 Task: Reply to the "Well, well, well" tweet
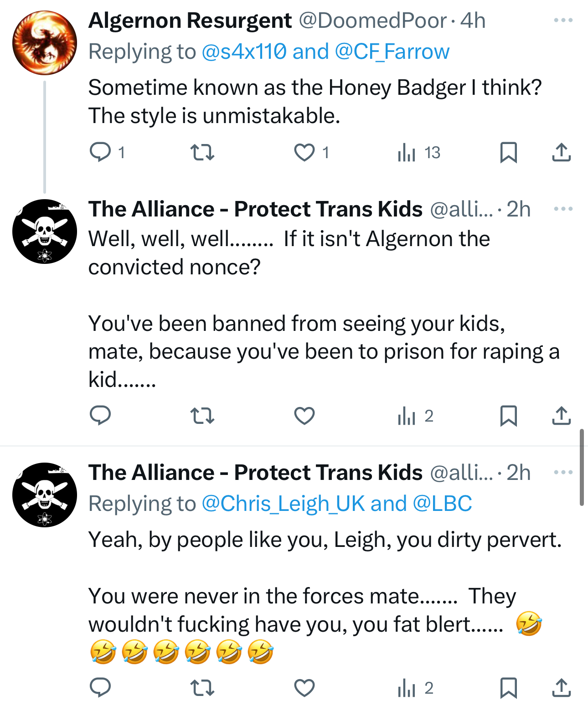[x=100, y=416]
